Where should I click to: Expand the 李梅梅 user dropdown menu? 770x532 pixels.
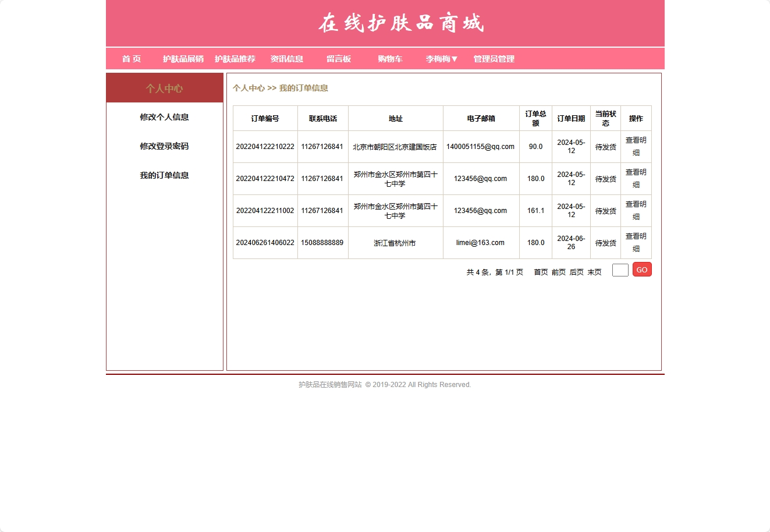(441, 59)
